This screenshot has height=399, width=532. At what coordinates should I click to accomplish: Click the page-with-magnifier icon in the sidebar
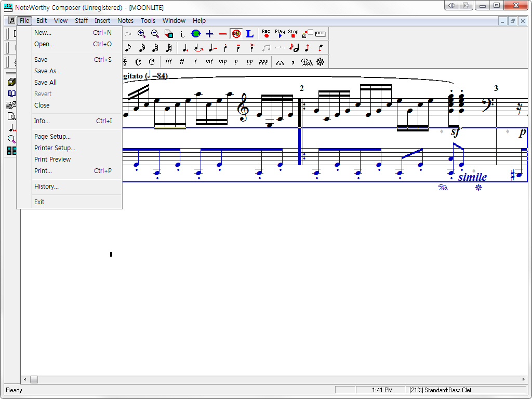click(x=11, y=116)
